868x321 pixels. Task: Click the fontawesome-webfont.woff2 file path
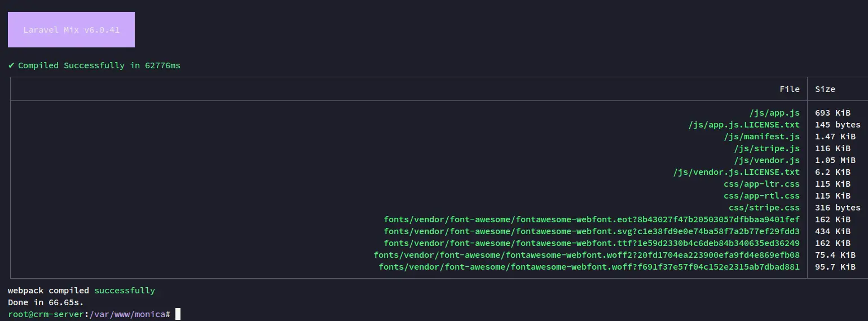coord(587,255)
